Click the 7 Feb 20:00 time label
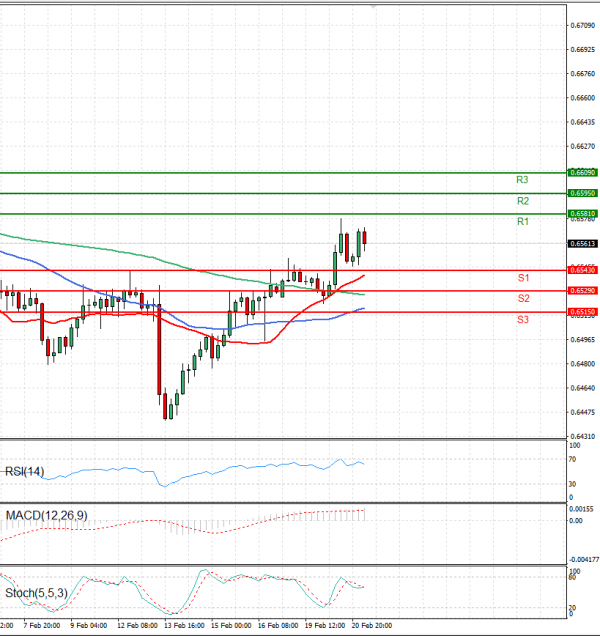The image size is (600, 636). point(42,625)
